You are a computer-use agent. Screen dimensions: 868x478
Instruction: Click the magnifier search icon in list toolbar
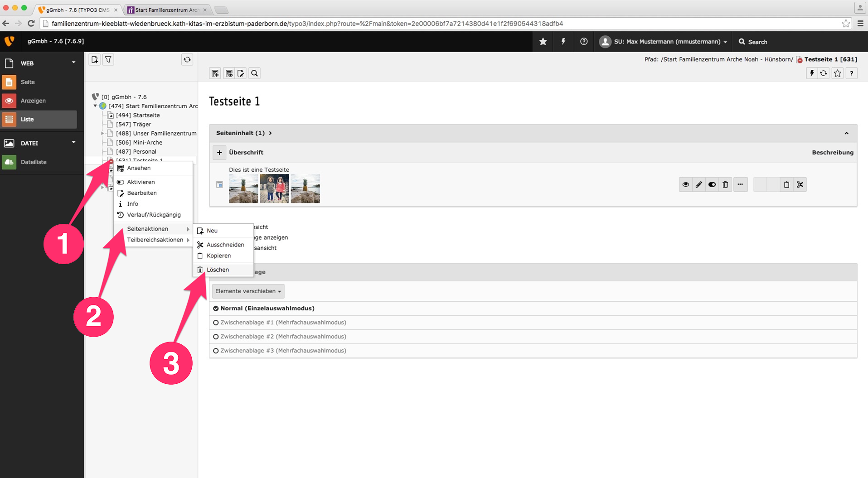[255, 73]
